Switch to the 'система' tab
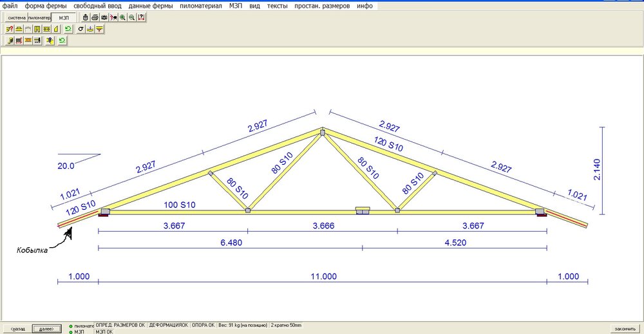The width and height of the screenshot is (644, 334). pos(16,17)
